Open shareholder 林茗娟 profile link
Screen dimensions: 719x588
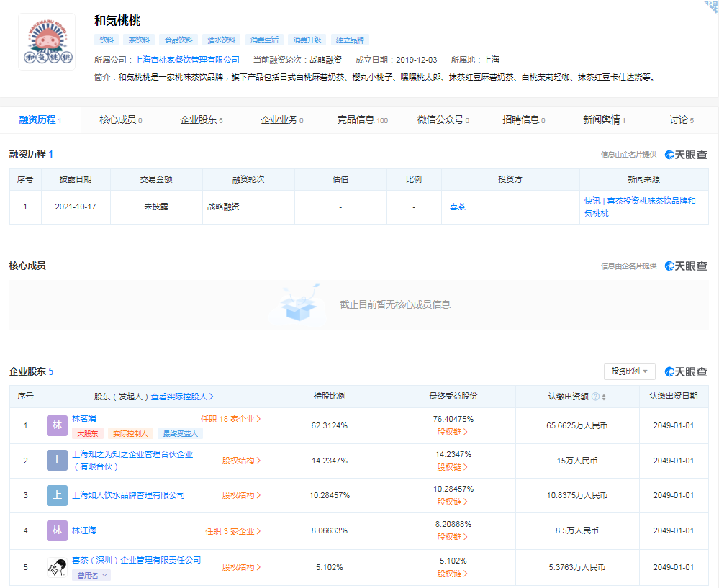coord(84,418)
